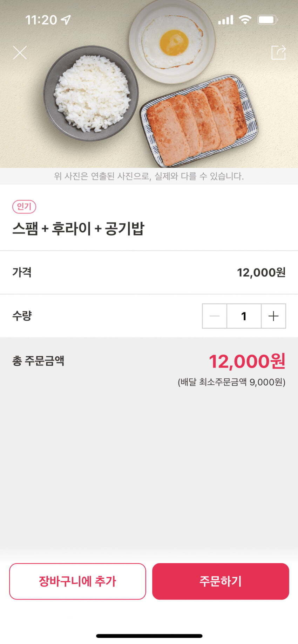Tap the 배달 최소주문금액 9,000원 note
This screenshot has height=644, width=298.
pyautogui.click(x=231, y=382)
